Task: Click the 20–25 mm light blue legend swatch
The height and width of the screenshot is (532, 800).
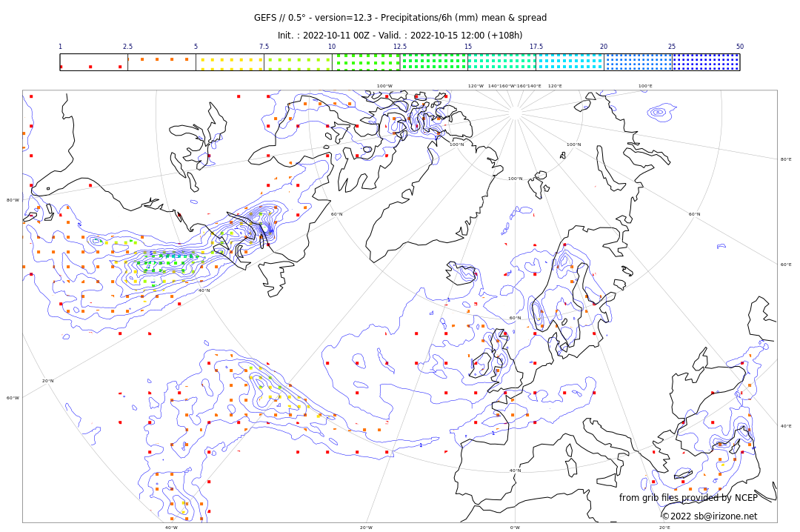Action: click(639, 62)
